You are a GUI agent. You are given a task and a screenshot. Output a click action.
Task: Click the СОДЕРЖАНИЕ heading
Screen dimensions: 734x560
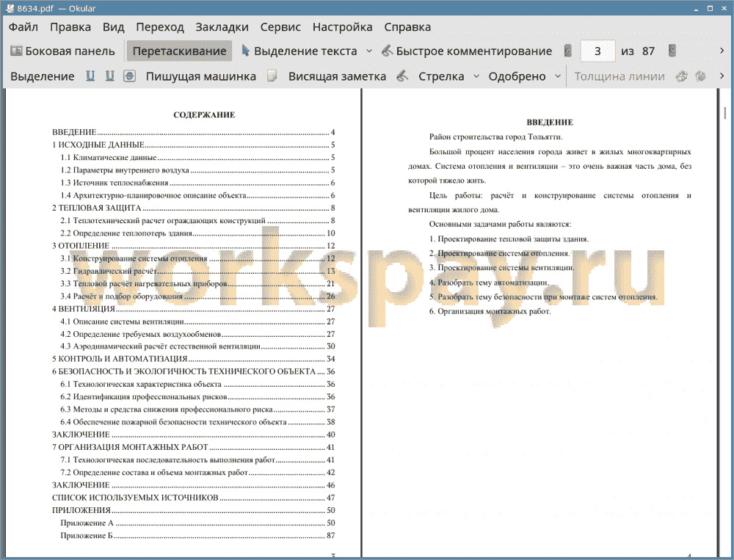pos(204,115)
